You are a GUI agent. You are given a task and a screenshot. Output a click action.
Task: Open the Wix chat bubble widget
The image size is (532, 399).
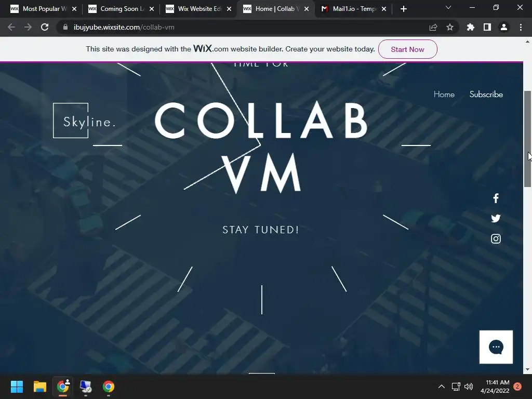pyautogui.click(x=496, y=347)
